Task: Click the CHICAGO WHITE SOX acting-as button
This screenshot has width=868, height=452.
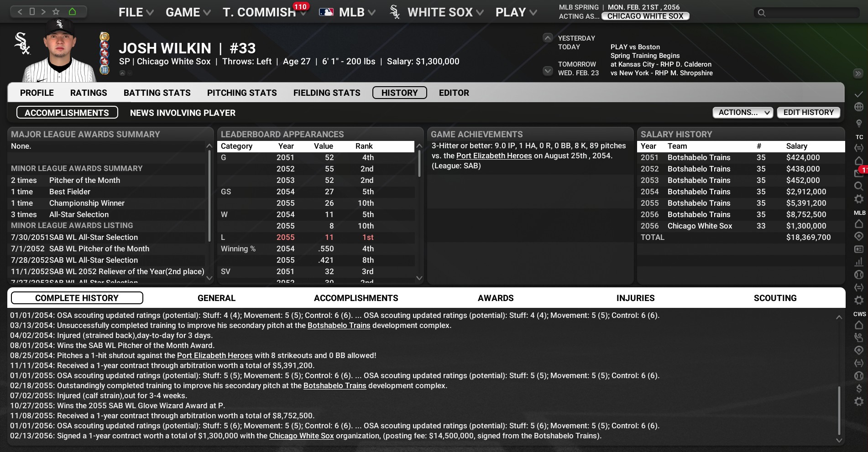Action: 645,16
